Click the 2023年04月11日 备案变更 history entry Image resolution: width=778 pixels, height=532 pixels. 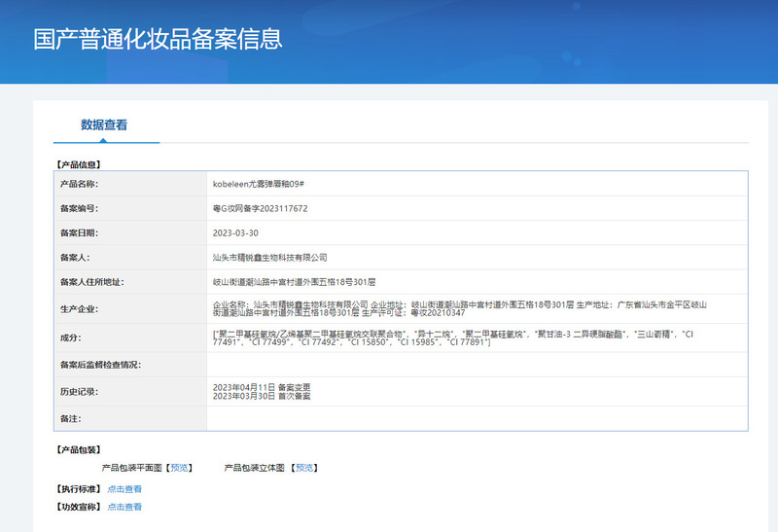click(261, 387)
